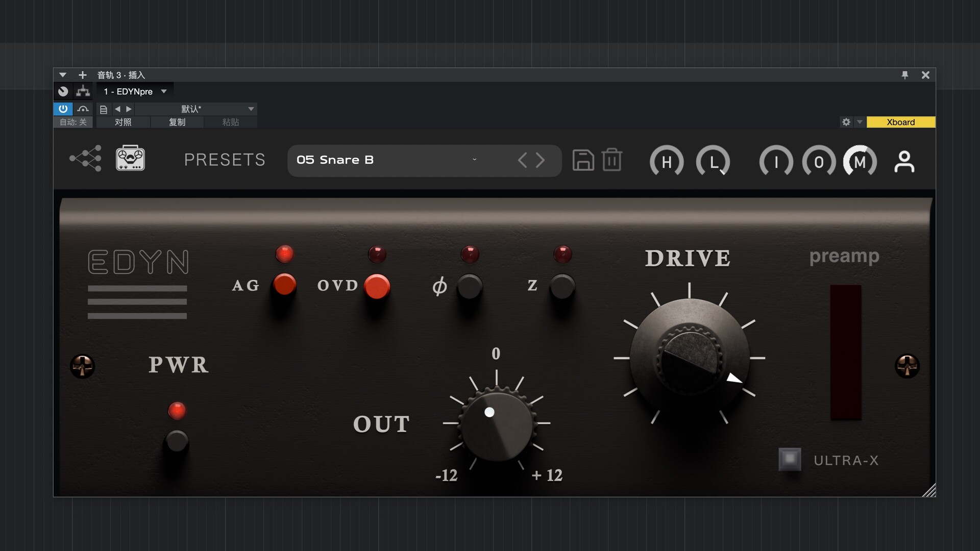Select previous preset with left chevron
Screen dimensions: 980x551
pos(522,160)
